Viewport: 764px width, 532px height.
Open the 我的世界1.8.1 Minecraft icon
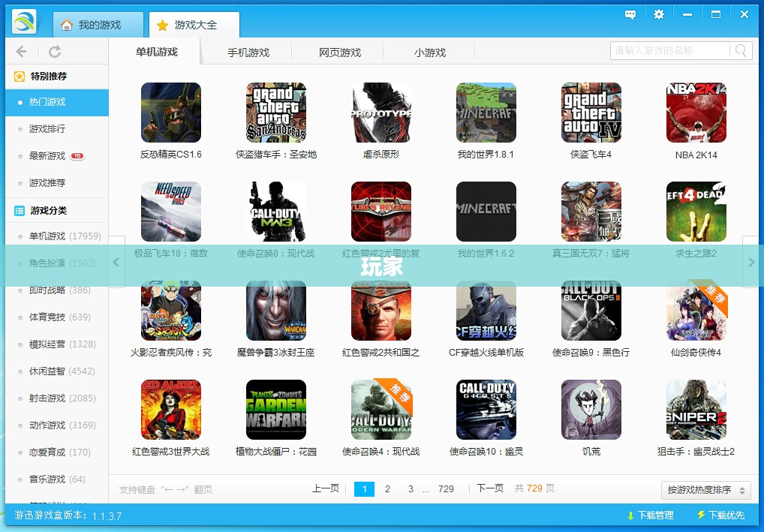[486, 113]
